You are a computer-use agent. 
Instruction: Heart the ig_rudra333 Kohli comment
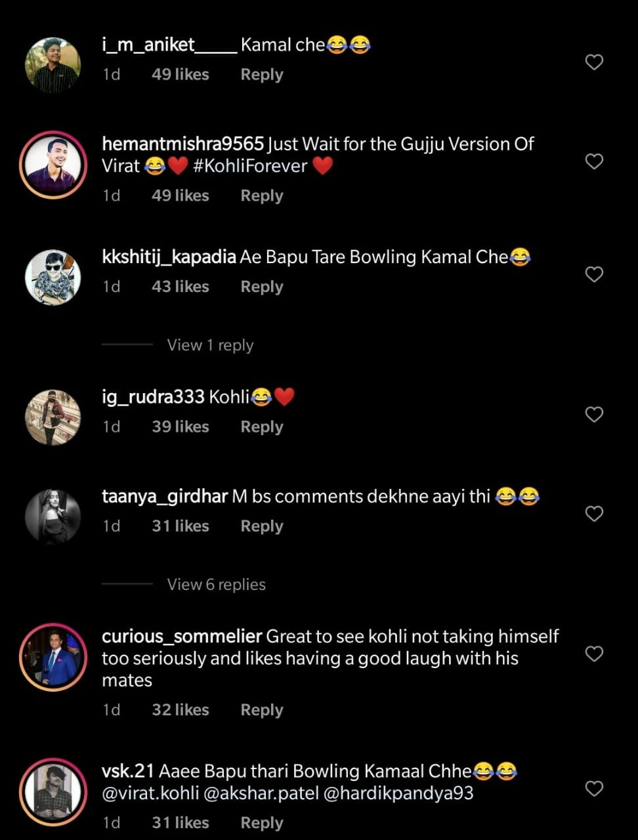point(594,414)
